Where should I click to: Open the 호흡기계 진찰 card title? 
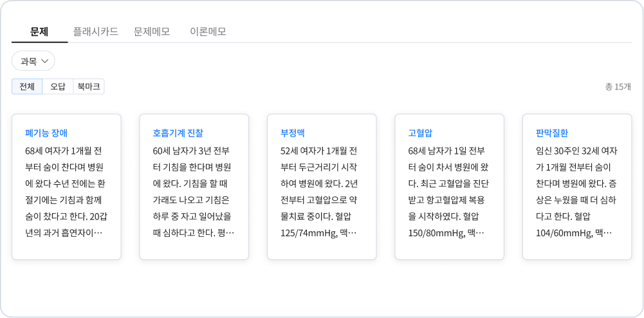pos(178,133)
